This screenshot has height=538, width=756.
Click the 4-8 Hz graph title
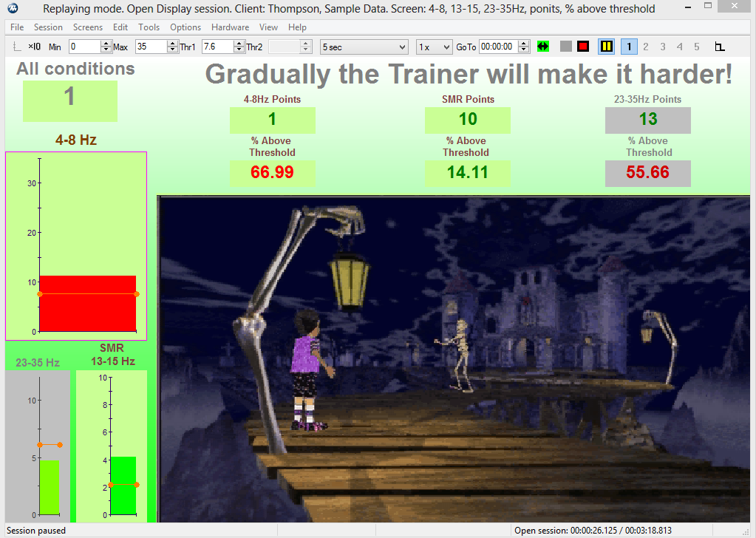tap(75, 140)
